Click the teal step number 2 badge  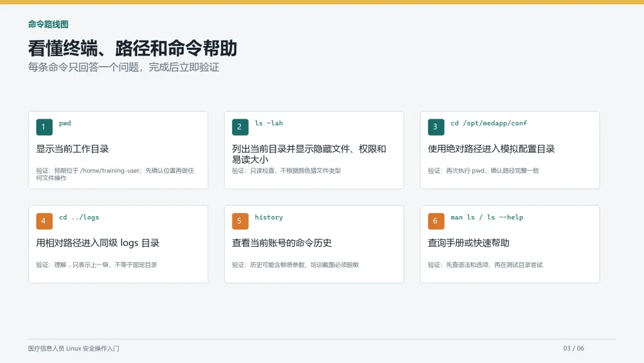[x=240, y=127]
